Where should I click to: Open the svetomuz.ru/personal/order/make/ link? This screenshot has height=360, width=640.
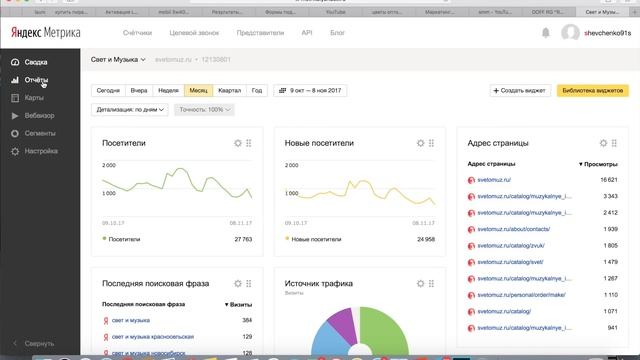521,295
